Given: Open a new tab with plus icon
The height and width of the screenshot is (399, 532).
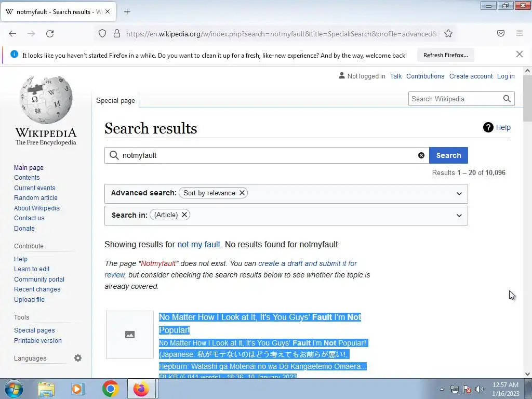Looking at the screenshot, I should pyautogui.click(x=127, y=12).
